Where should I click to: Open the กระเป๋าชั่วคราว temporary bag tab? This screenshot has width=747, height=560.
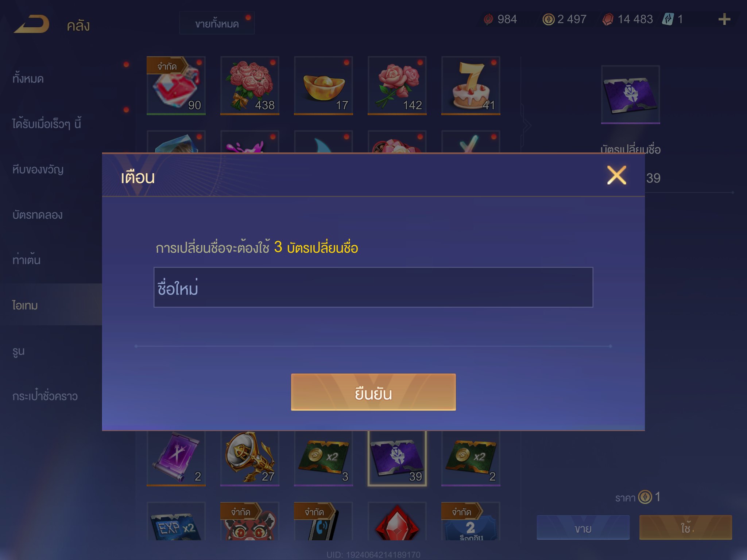point(45,396)
